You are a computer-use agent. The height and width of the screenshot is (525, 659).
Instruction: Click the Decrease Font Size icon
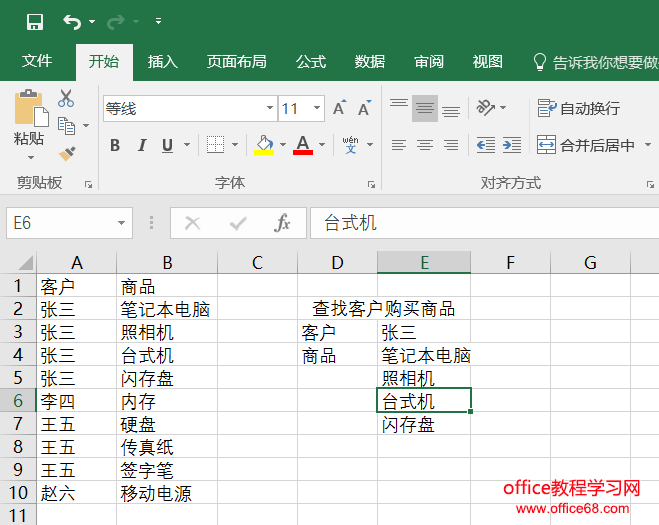364,108
